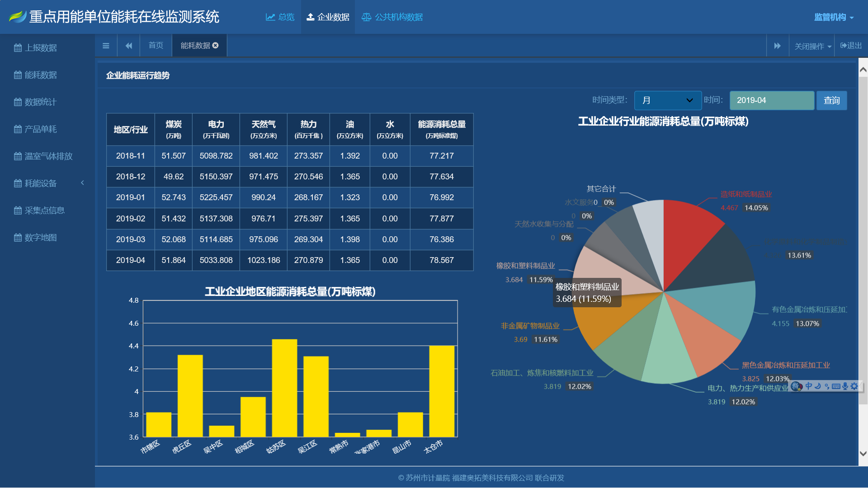The height and width of the screenshot is (488, 868).
Task: Click the calendar icon beside 数字地图
Action: coord(18,238)
